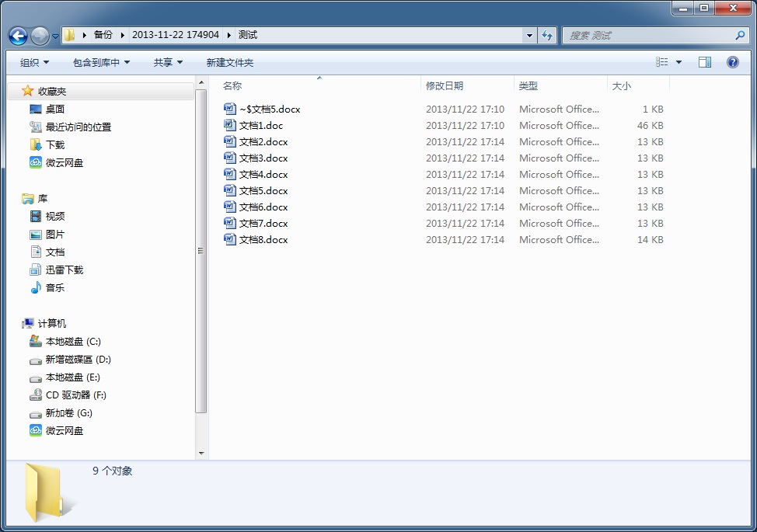Open Help with the question mark icon
The height and width of the screenshot is (532, 757).
click(732, 61)
